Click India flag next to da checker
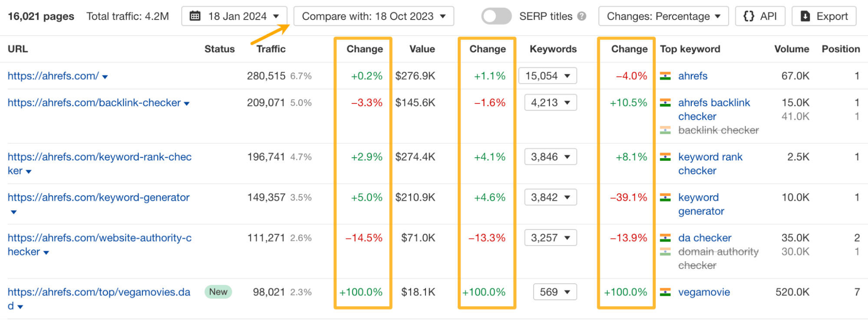This screenshot has height=325, width=868. tap(665, 238)
